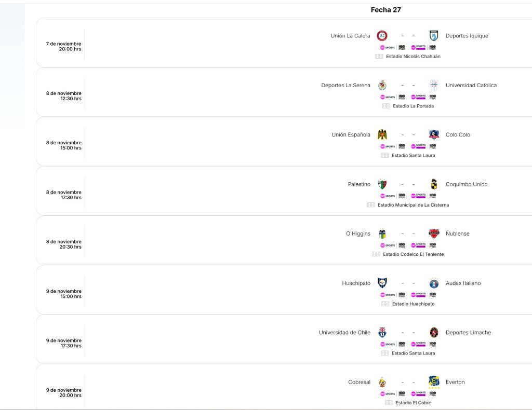Open the Unión Española crest
This screenshot has width=532, height=410.
pos(382,134)
